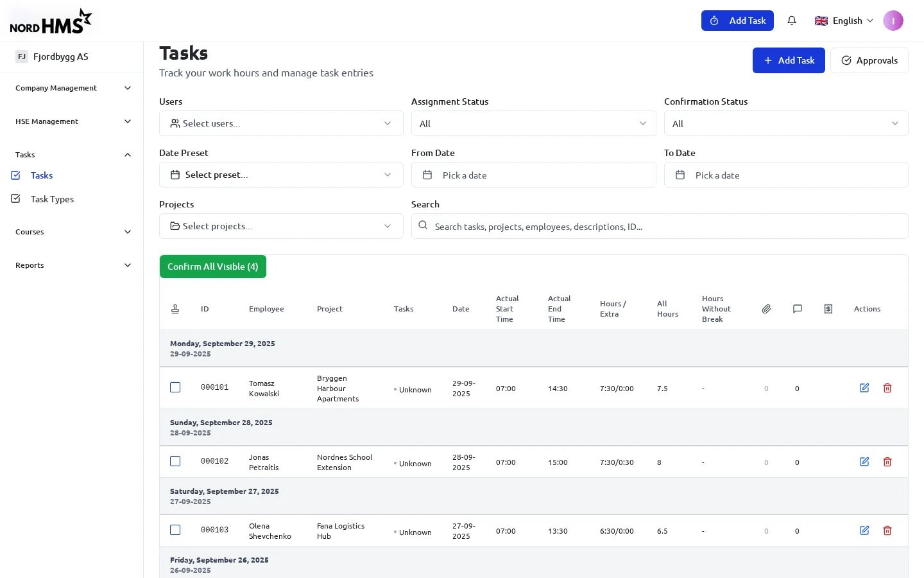
Task: Click the receipt column header icon
Action: click(828, 309)
